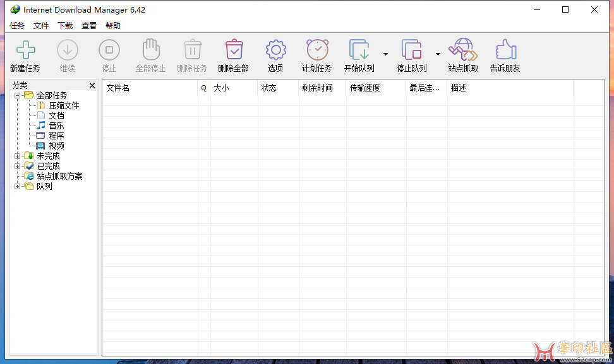This screenshot has width=614, height=364.
Task: Select 已完成 tree label
Action: pyautogui.click(x=48, y=166)
